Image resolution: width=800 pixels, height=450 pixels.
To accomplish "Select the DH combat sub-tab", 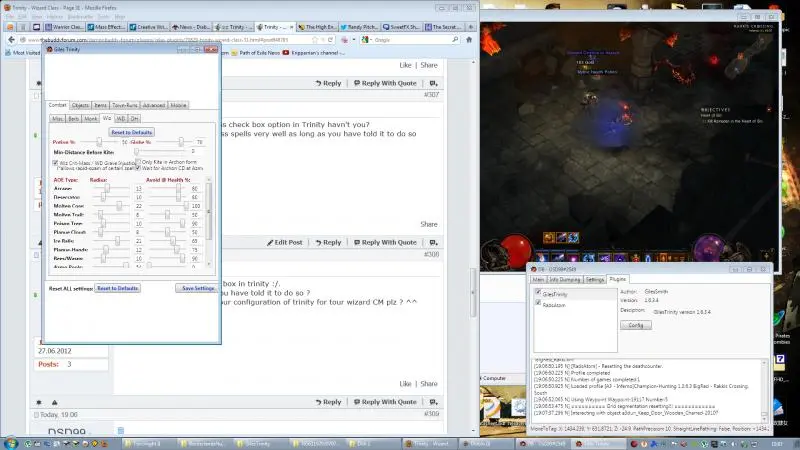I will tap(134, 118).
